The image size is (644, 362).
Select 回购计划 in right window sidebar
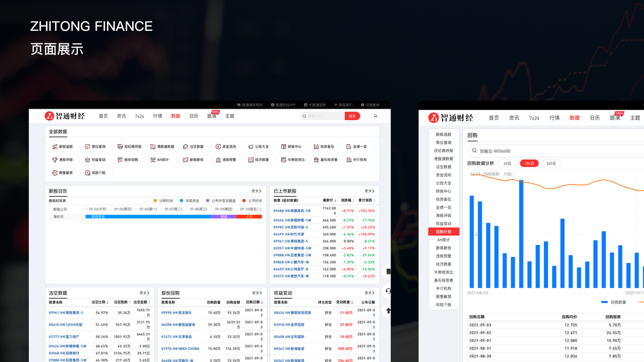pos(444,232)
